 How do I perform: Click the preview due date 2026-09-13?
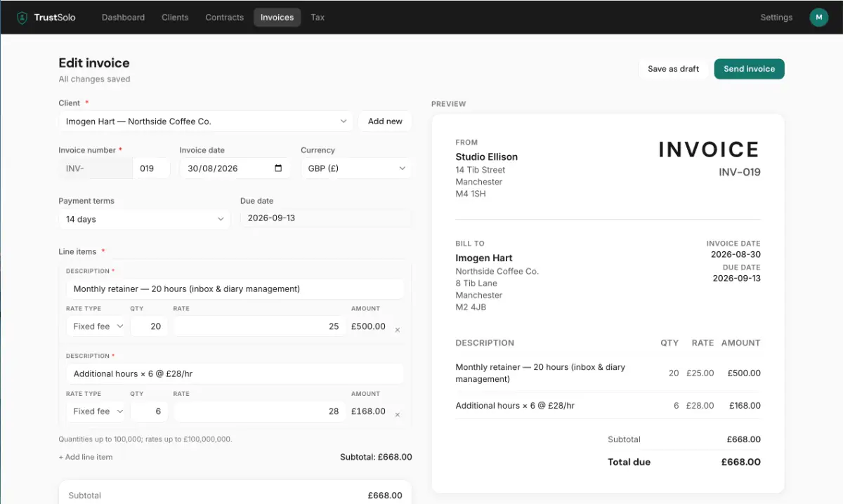click(736, 278)
